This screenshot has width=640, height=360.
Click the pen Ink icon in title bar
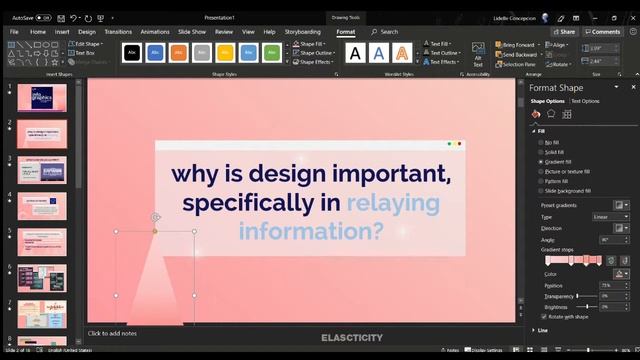click(x=561, y=18)
